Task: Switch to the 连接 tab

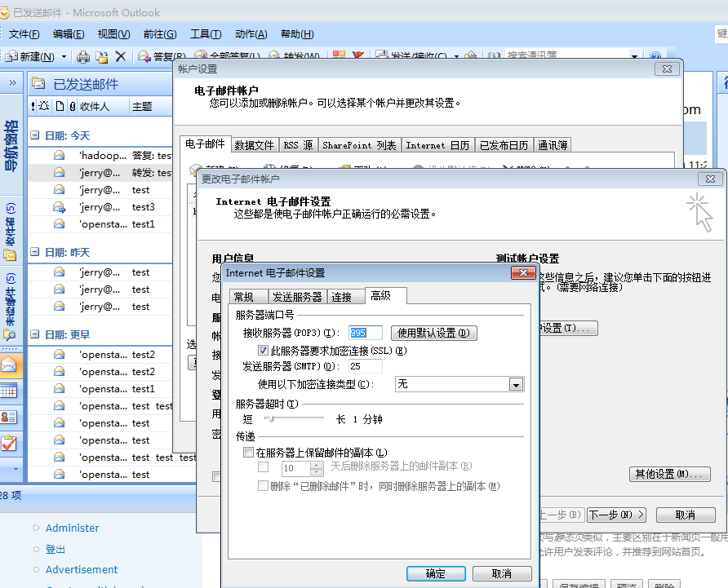Action: 345,297
